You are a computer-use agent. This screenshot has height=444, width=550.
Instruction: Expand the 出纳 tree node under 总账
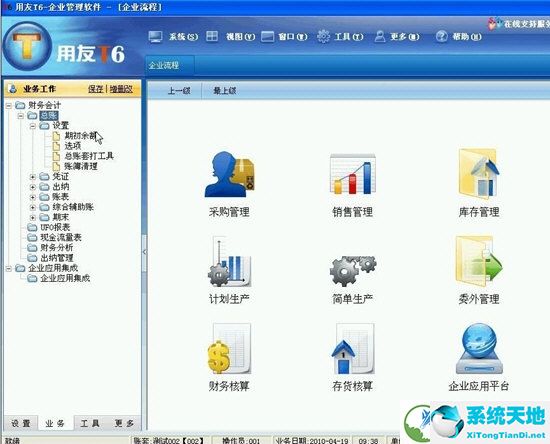pos(33,187)
